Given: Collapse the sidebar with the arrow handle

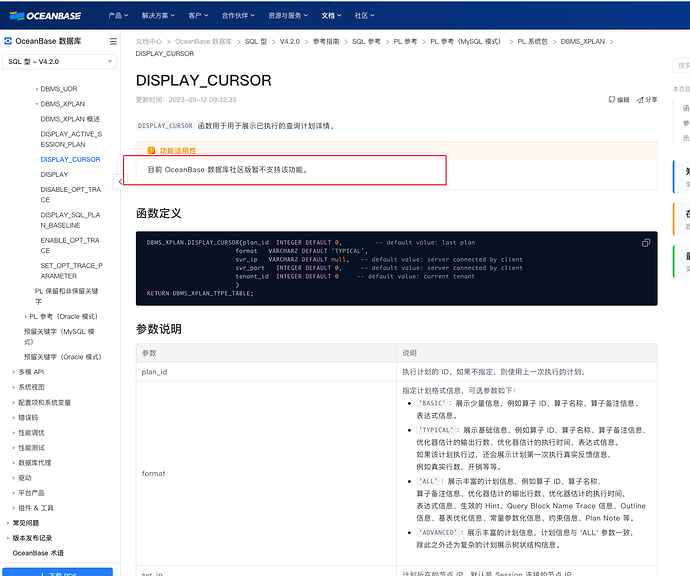Looking at the screenshot, I should pos(120,181).
